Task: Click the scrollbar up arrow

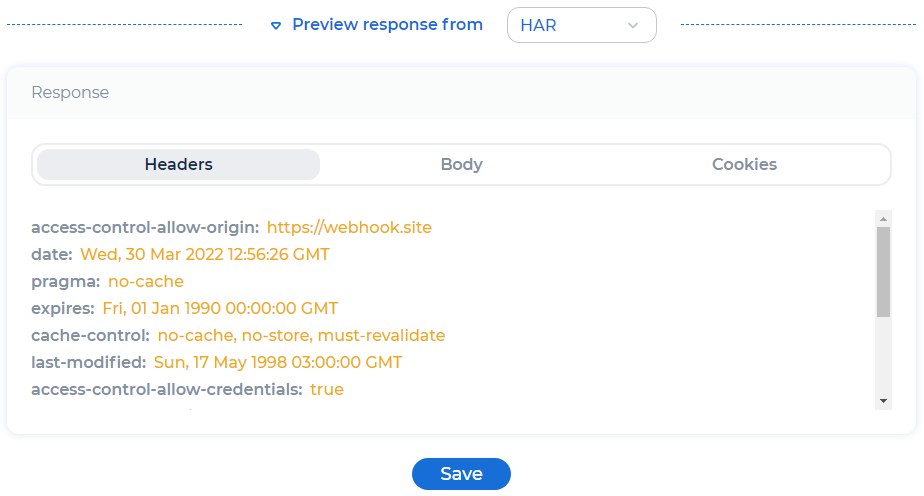Action: point(883,219)
